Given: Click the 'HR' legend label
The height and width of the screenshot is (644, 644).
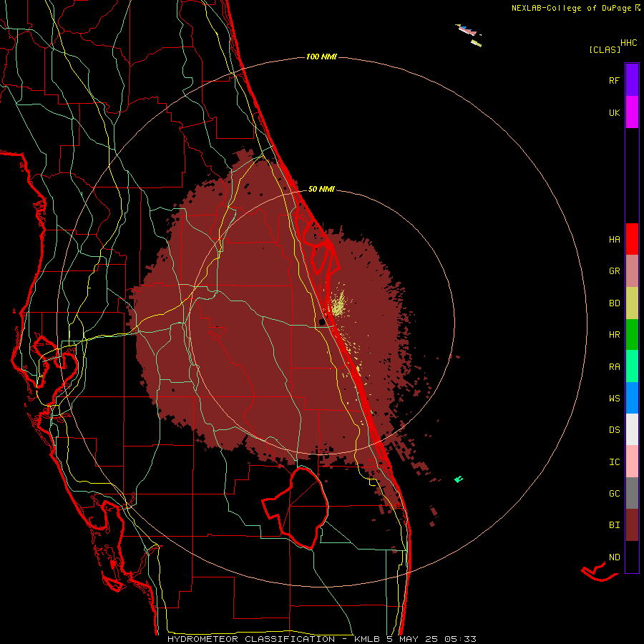Looking at the screenshot, I should point(614,335).
